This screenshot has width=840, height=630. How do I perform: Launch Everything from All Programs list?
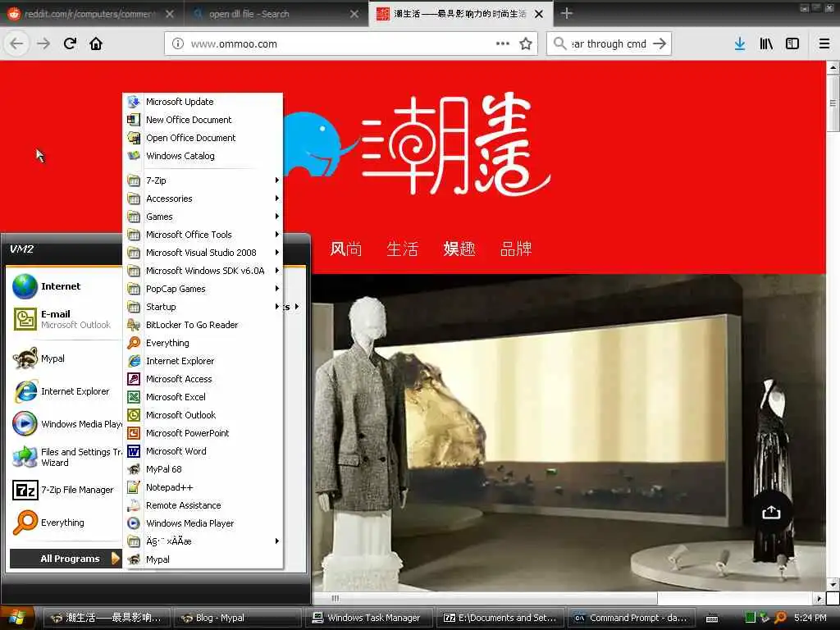point(203,343)
